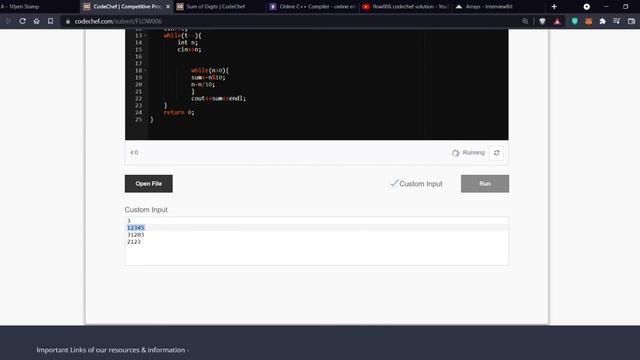This screenshot has height=360, width=640.
Task: Open the Brave Shields lion icon
Action: [x=542, y=21]
